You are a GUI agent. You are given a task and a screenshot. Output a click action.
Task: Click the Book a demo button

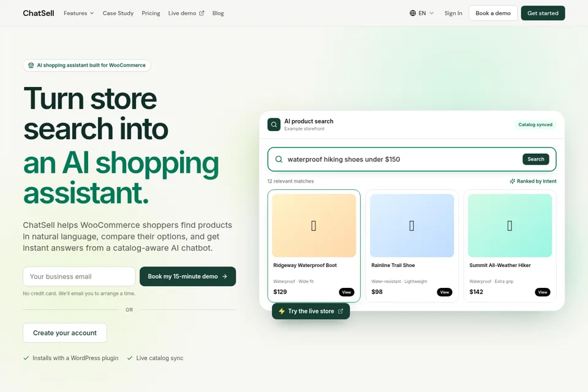pyautogui.click(x=492, y=13)
